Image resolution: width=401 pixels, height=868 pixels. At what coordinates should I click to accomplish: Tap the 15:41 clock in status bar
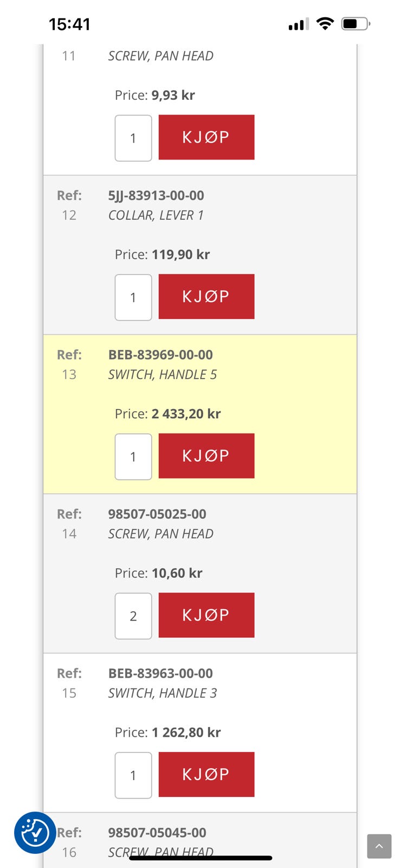point(69,24)
